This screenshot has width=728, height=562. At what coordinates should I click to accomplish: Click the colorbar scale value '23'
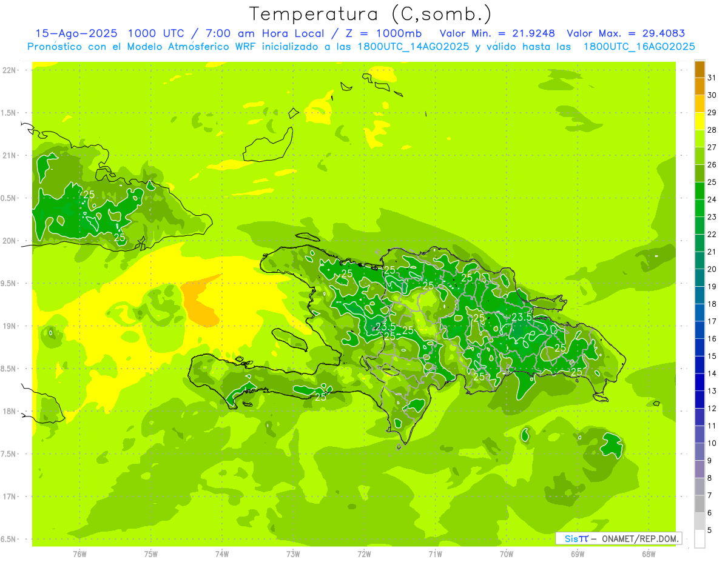(x=712, y=216)
